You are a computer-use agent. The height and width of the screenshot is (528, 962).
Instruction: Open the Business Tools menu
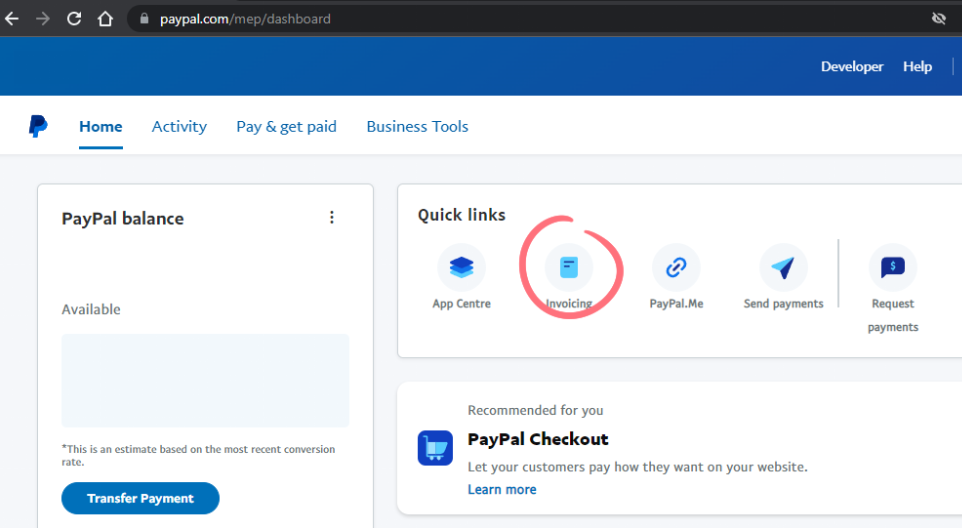pos(417,126)
